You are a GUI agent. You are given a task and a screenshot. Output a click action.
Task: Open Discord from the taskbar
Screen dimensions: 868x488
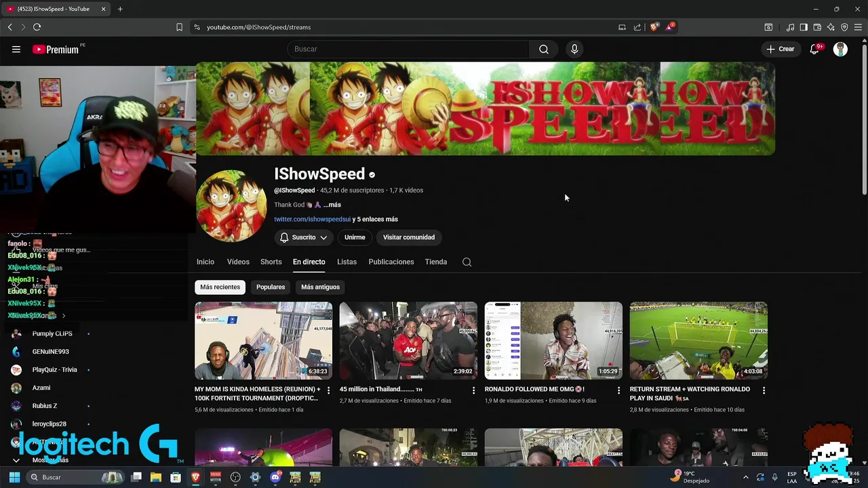275,477
